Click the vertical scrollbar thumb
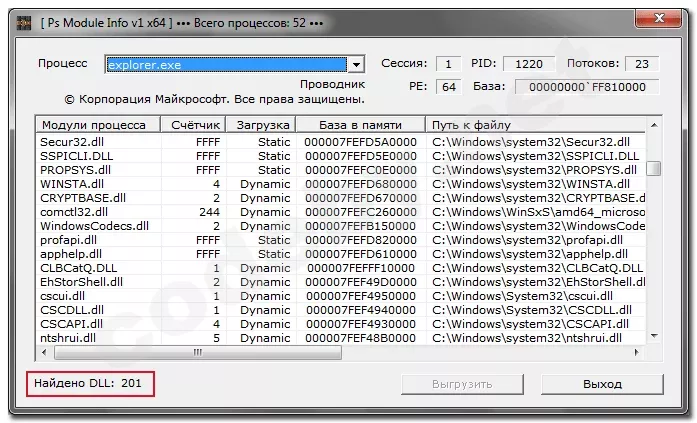Screen dimensions: 697x423 654,168
